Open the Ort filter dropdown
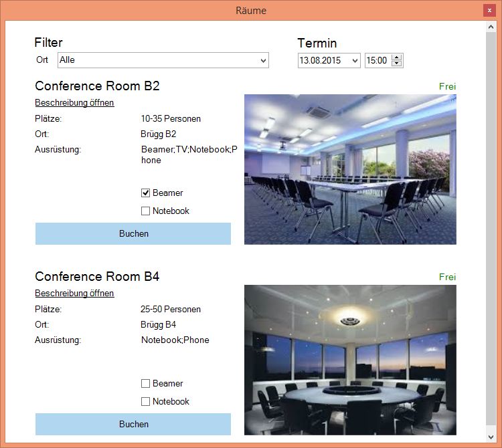 262,61
